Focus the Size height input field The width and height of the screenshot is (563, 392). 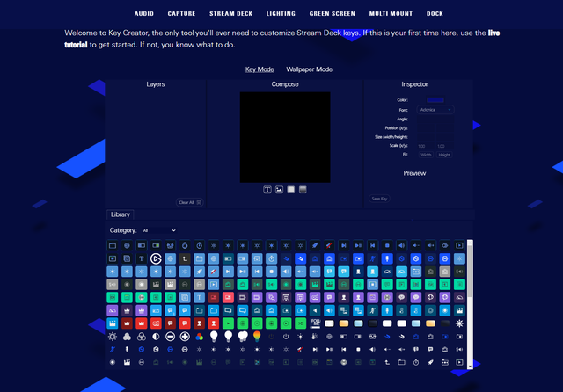(x=444, y=137)
